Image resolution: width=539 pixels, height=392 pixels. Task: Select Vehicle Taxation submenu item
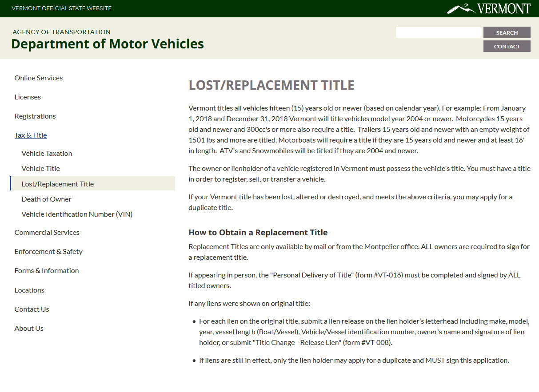(47, 153)
